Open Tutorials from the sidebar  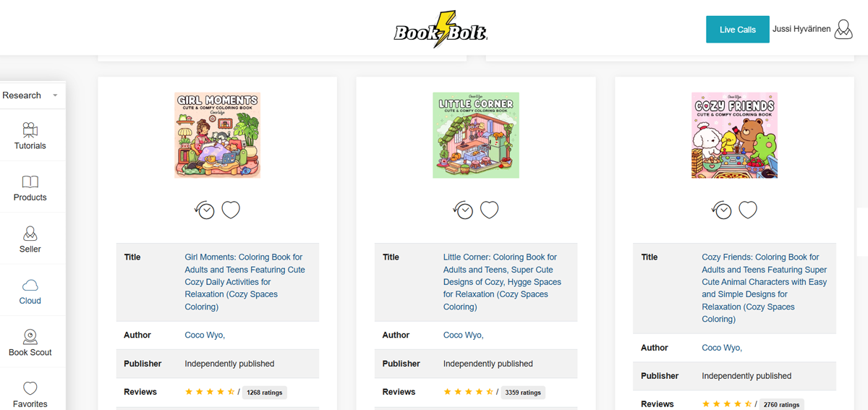[30, 136]
